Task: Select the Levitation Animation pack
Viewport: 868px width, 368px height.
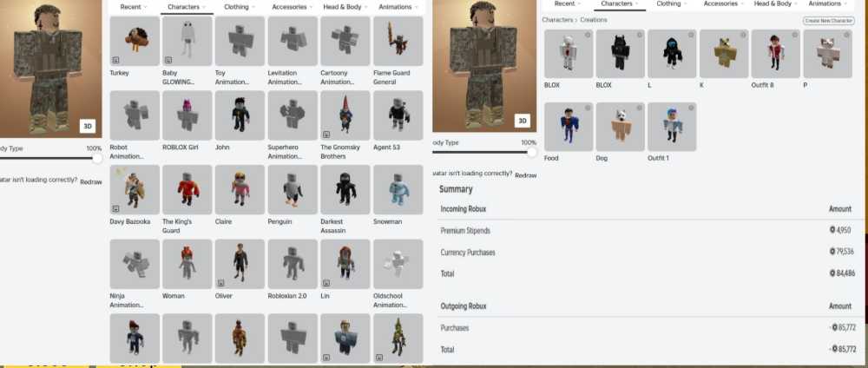Action: 293,41
